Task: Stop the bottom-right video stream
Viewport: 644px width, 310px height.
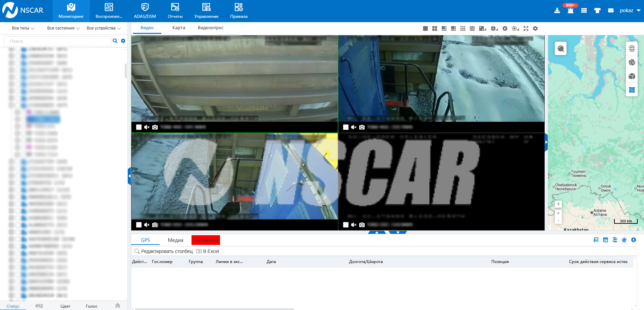Action: click(346, 225)
